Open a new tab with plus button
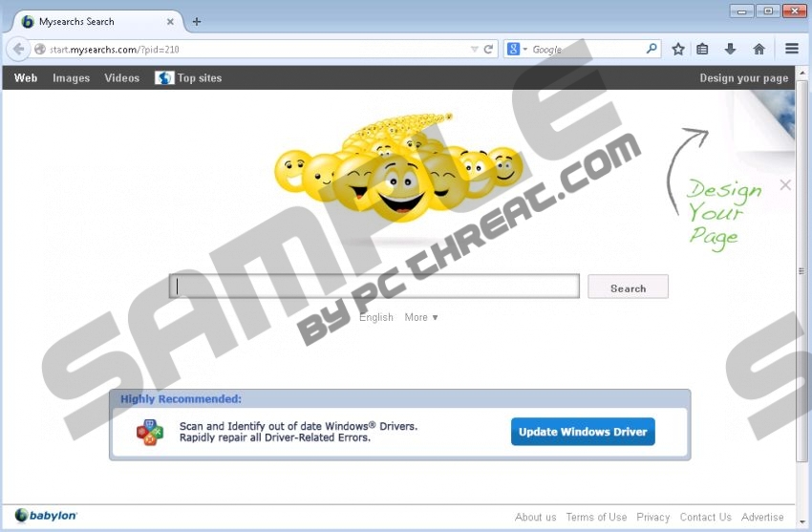 point(197,21)
